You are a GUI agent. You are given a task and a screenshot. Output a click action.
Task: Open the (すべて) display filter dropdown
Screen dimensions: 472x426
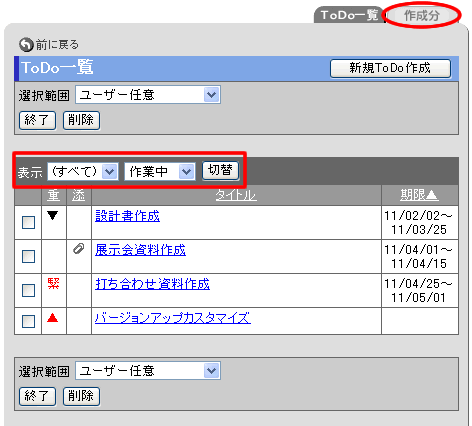pos(83,172)
